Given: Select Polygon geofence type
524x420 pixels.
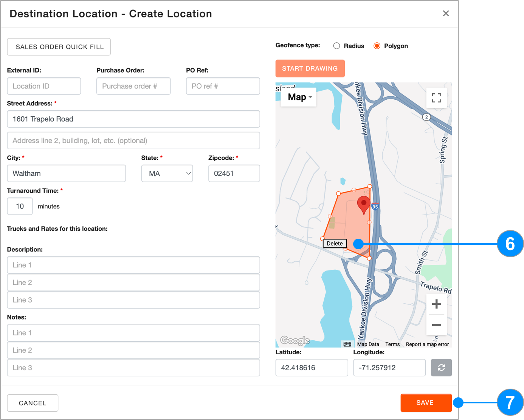Looking at the screenshot, I should click(377, 46).
